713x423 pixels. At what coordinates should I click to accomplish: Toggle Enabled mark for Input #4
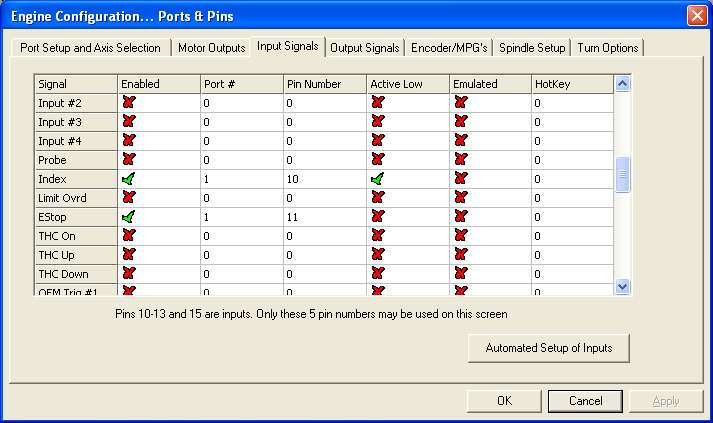pyautogui.click(x=129, y=141)
